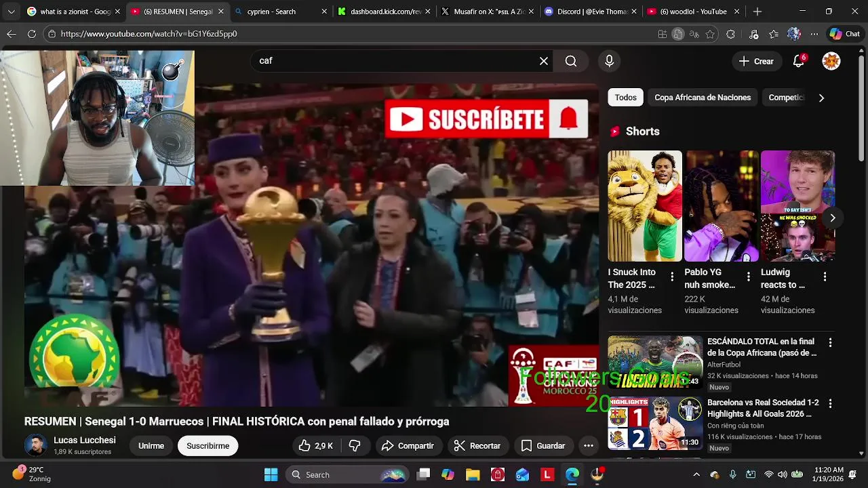Screen dimensions: 868x488
Task: Open a new browser tab
Action: (x=757, y=12)
